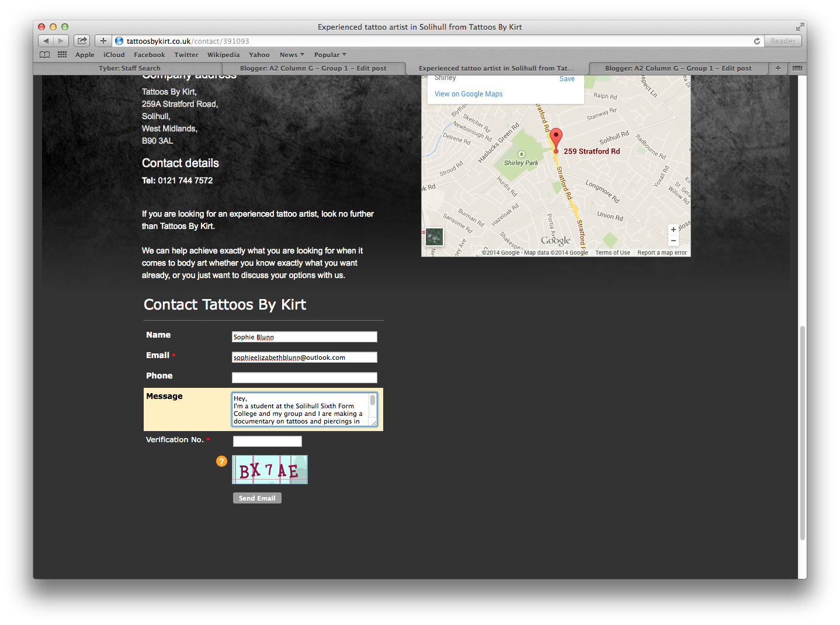Click the Contact Tattoos By Kirt heading
This screenshot has height=625, width=840.
[225, 304]
